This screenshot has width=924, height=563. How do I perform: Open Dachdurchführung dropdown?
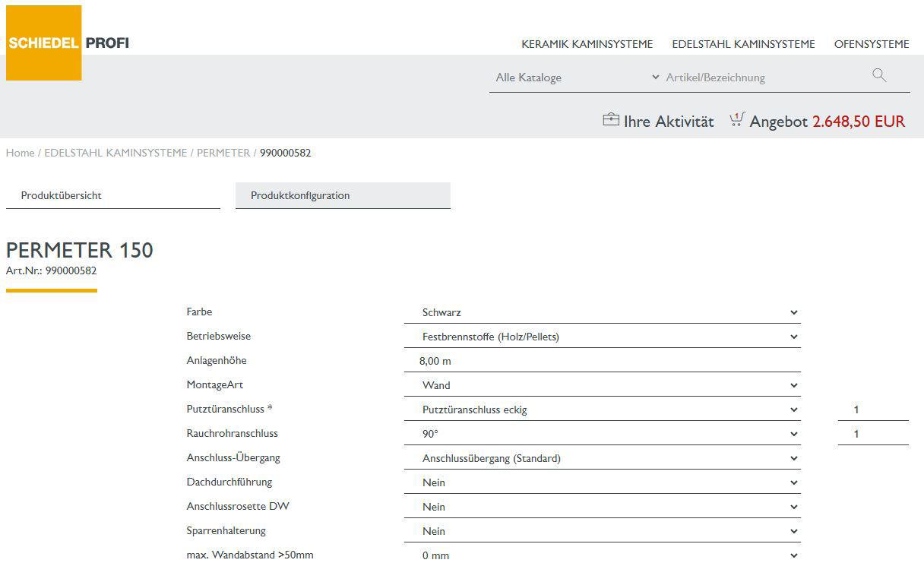point(602,482)
